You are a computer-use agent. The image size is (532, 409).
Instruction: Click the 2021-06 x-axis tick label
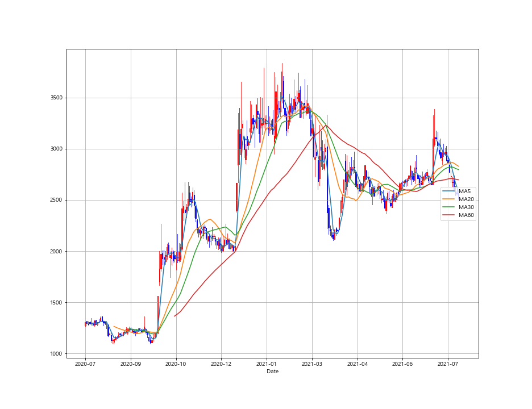(x=403, y=364)
